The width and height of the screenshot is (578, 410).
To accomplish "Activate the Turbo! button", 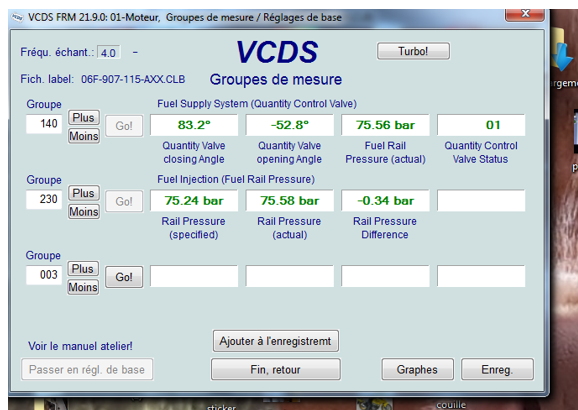I will click(x=413, y=51).
